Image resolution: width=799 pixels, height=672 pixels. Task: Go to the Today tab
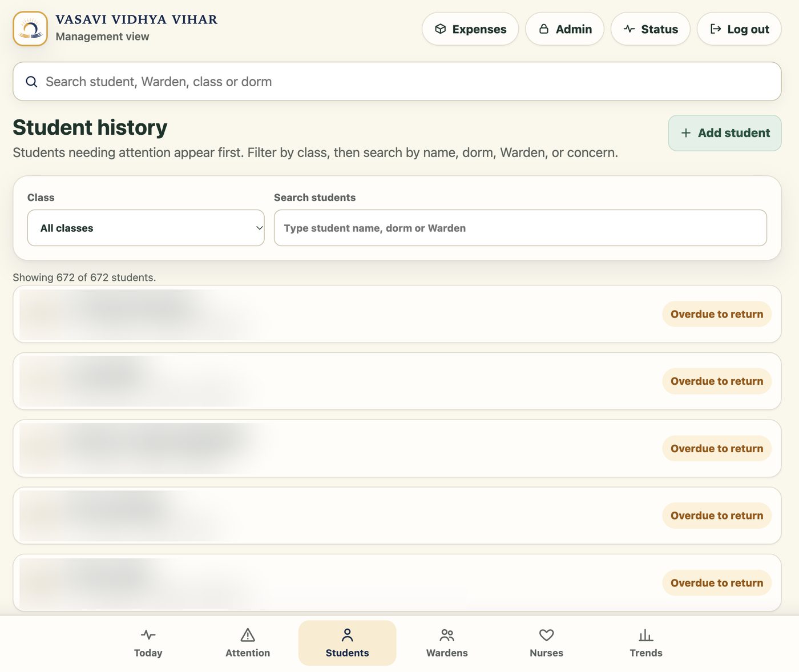(148, 643)
